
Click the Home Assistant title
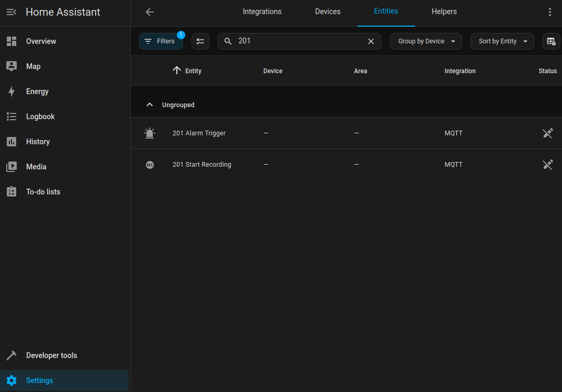click(63, 12)
